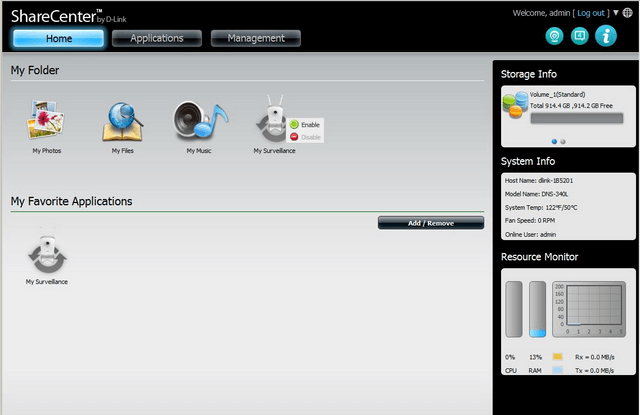Click the 'My Files' label
The height and width of the screenshot is (415, 640).
122,151
